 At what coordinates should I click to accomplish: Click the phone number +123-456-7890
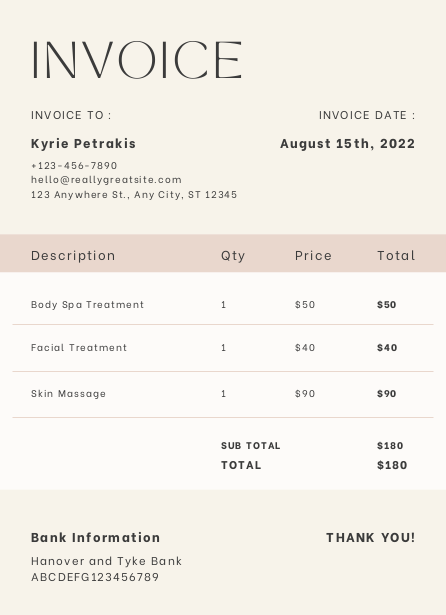[x=74, y=166]
